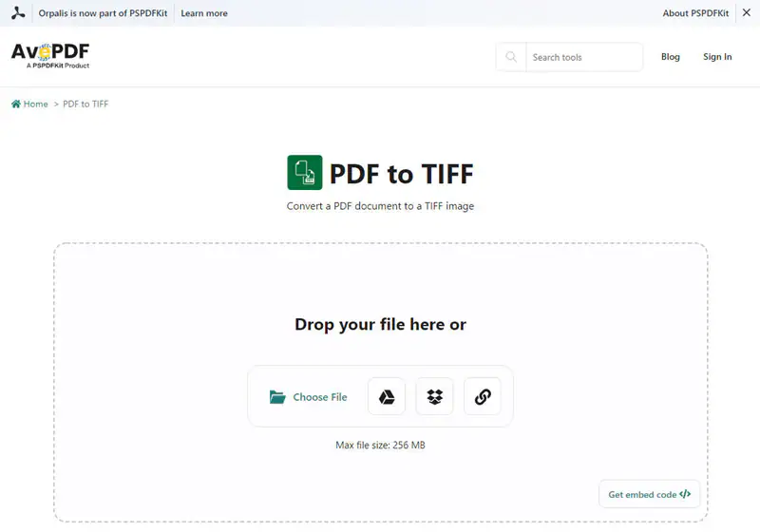
Task: Click the PDF to TIFF breadcrumb
Action: pos(85,104)
